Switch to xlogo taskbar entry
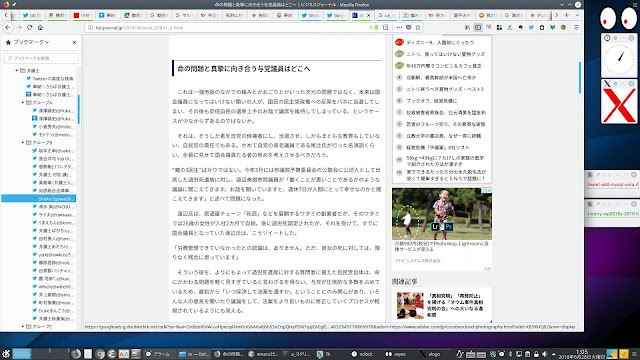640x360 pixels. click(x=431, y=354)
